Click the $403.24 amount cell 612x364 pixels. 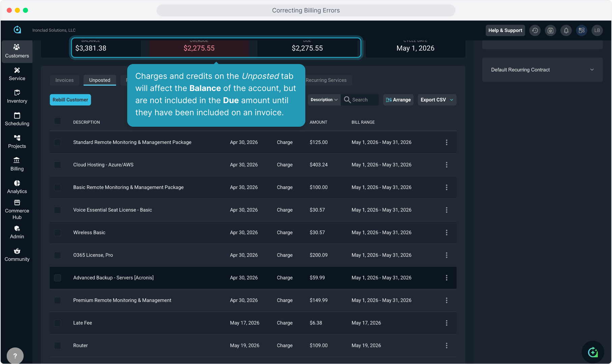[318, 165]
